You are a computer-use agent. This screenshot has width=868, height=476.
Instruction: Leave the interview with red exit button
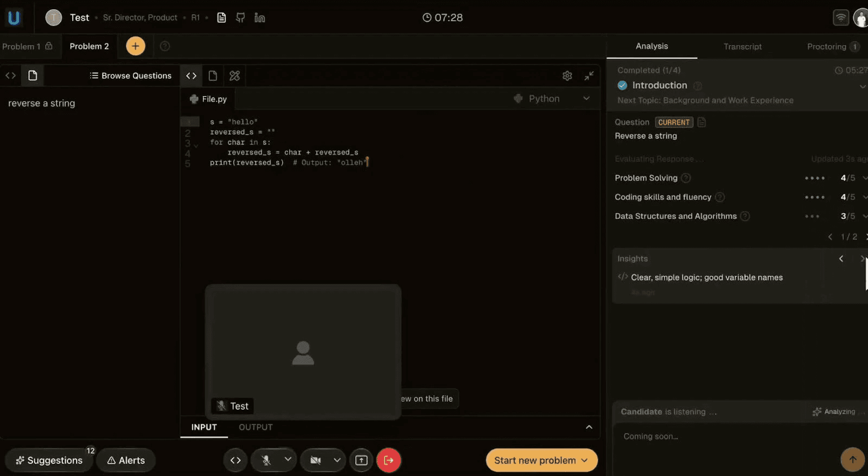coord(388,460)
